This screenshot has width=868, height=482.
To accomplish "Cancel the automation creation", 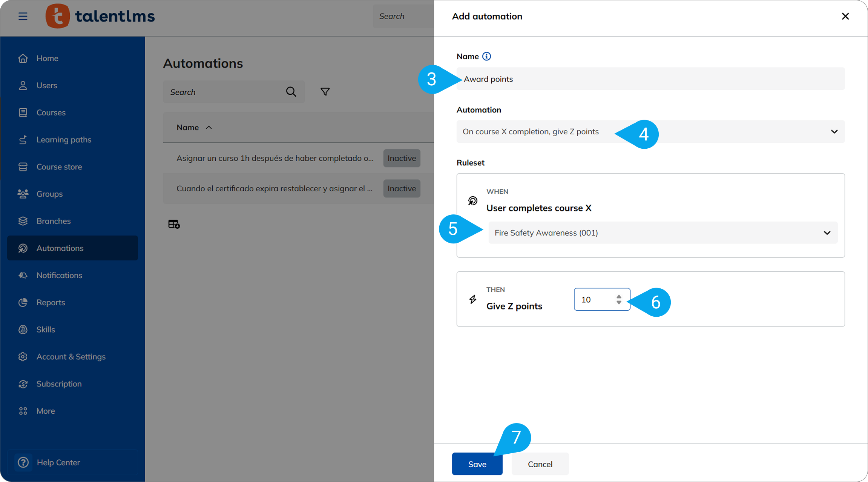I will pyautogui.click(x=540, y=464).
